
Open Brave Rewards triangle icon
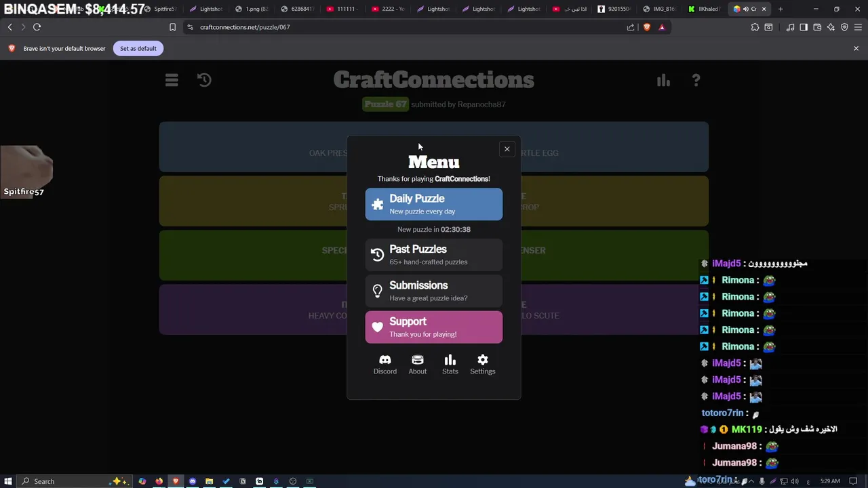point(662,27)
